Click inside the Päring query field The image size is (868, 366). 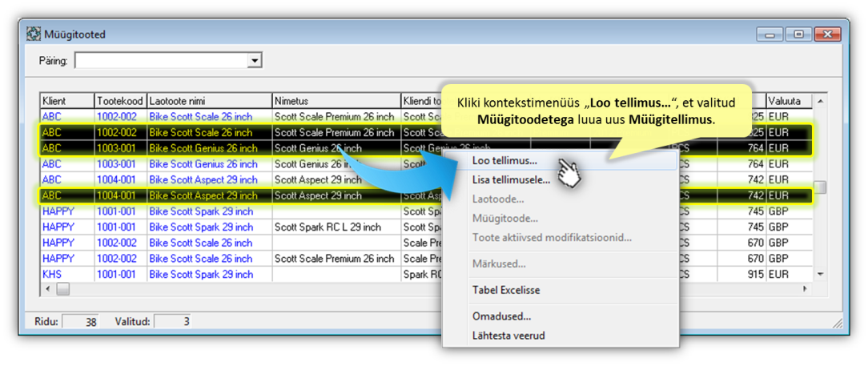(x=162, y=61)
